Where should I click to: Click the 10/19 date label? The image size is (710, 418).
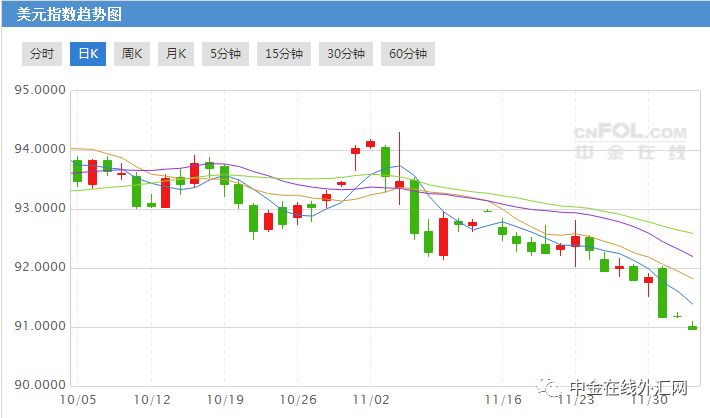coord(225,400)
